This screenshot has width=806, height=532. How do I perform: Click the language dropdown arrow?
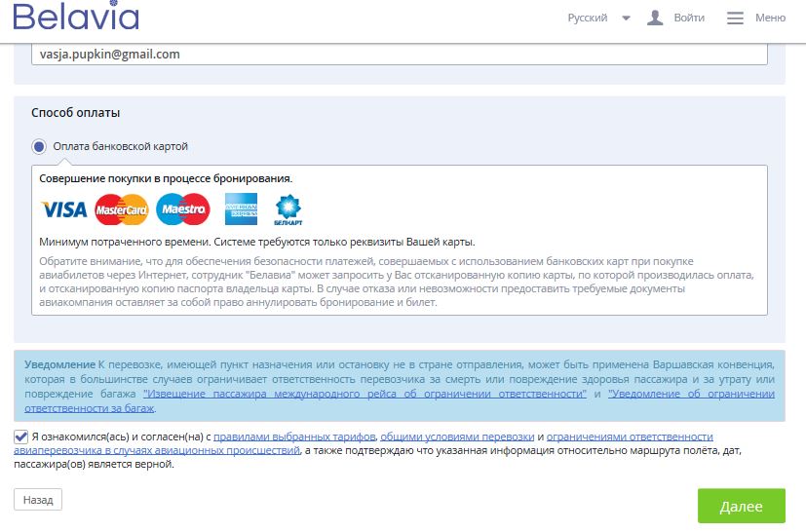point(626,18)
